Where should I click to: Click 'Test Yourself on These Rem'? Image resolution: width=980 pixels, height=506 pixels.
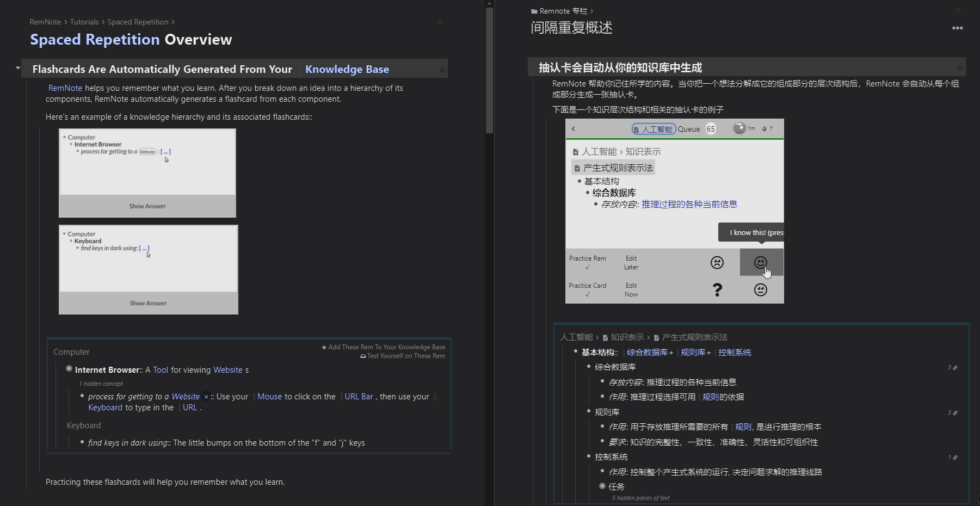click(403, 356)
